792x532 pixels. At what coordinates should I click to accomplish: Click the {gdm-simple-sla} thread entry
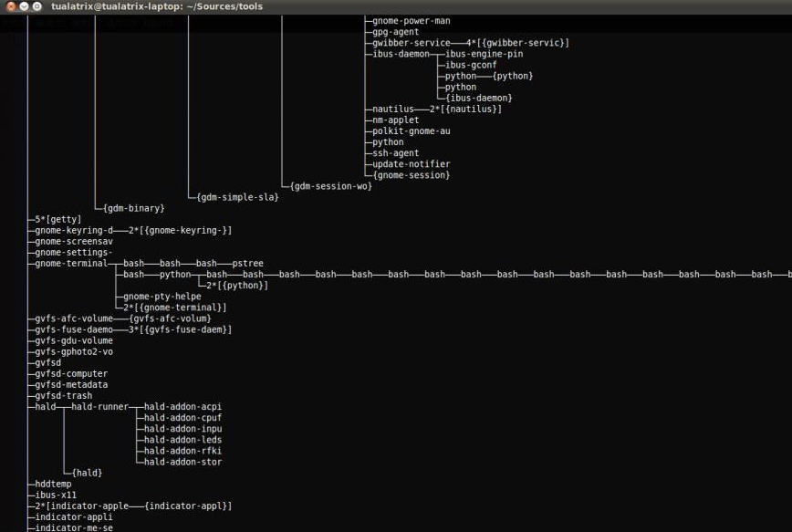(x=237, y=197)
